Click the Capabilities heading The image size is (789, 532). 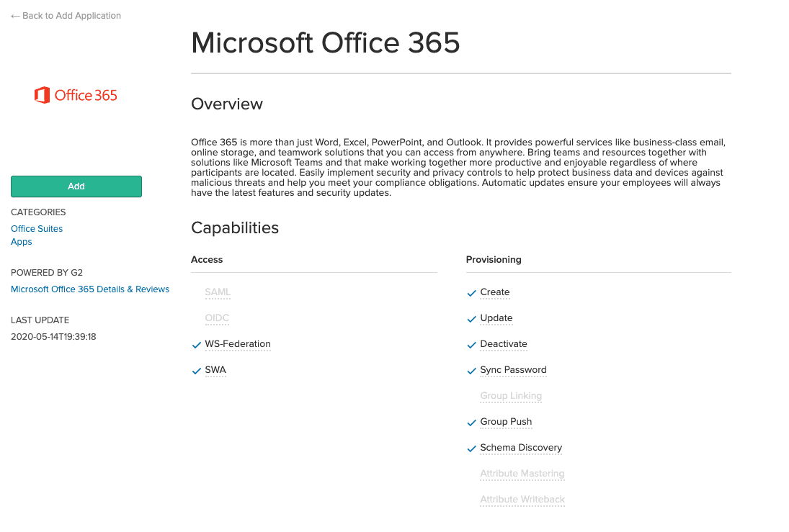click(x=235, y=227)
